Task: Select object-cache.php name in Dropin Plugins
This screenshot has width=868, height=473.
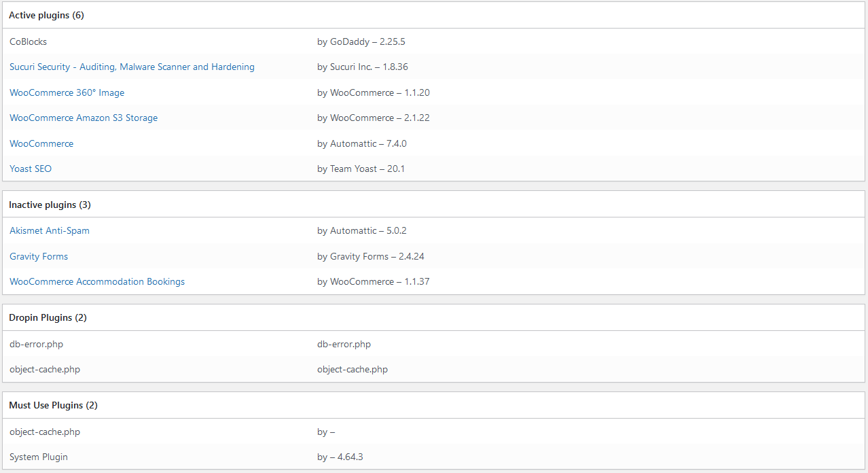Action: pyautogui.click(x=45, y=370)
